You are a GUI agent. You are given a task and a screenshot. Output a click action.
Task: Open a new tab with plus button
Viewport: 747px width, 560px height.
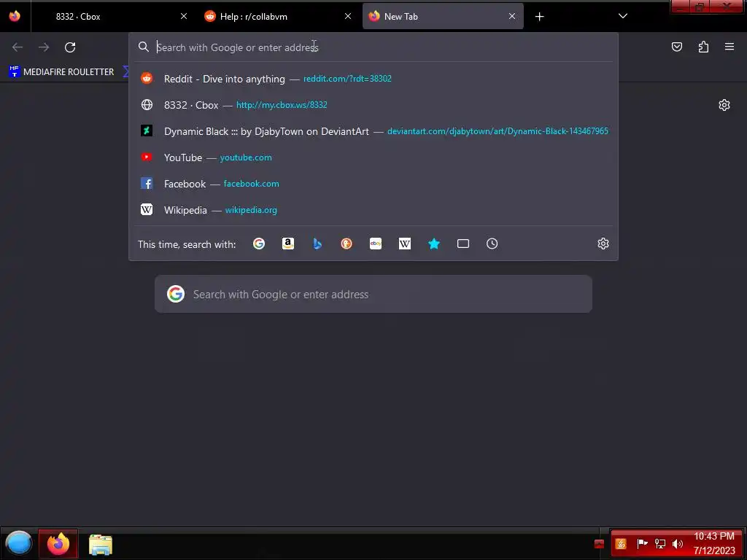[x=539, y=17]
